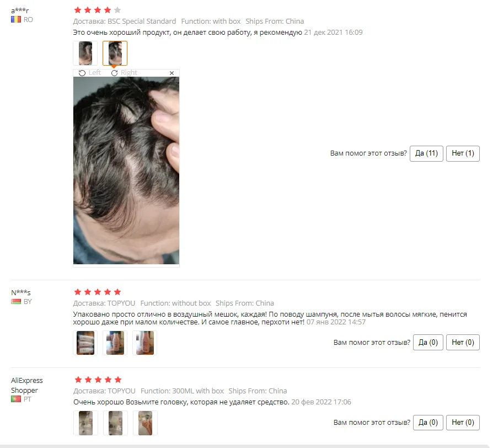Click the Romanian flag icon
This screenshot has height=448, width=493.
(16, 19)
